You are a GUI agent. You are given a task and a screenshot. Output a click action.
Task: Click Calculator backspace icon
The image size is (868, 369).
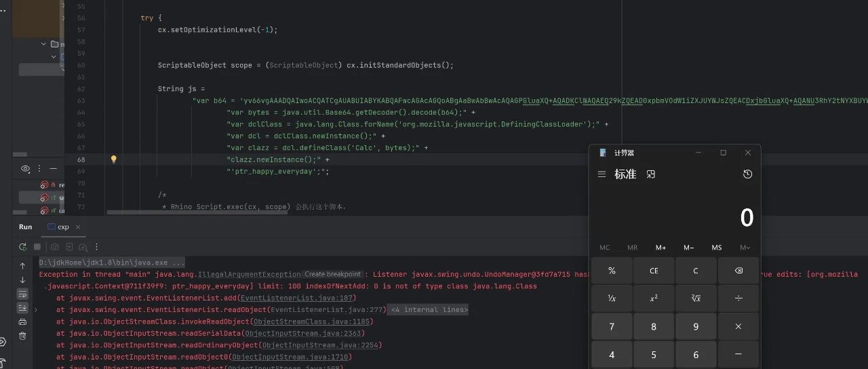(x=738, y=271)
